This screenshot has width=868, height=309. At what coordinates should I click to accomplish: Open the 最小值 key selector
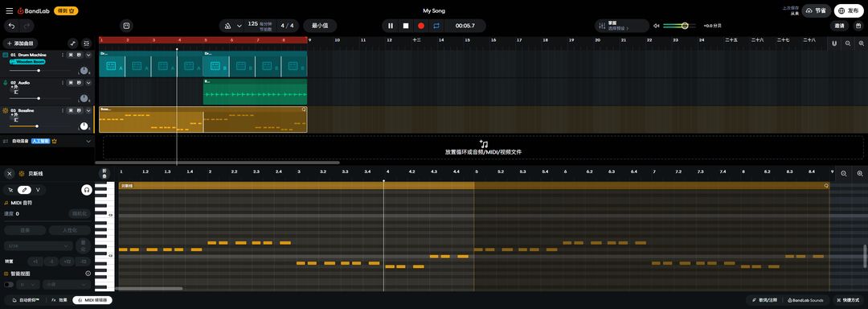(320, 26)
